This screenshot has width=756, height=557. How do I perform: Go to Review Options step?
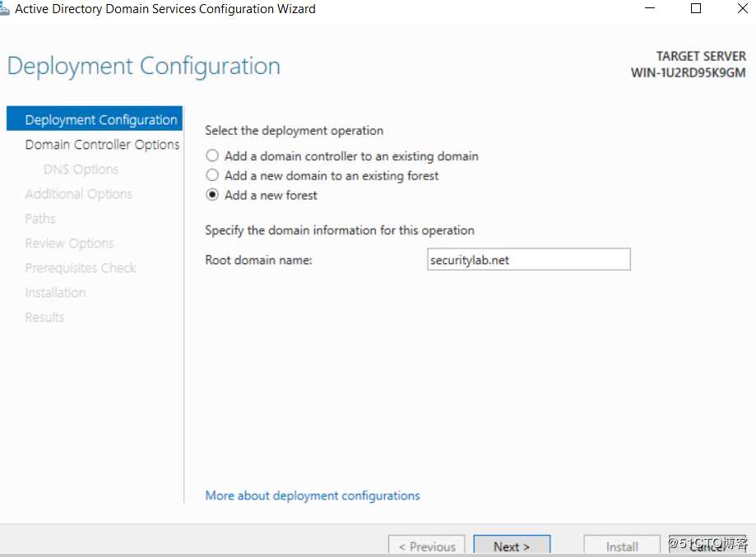click(69, 243)
